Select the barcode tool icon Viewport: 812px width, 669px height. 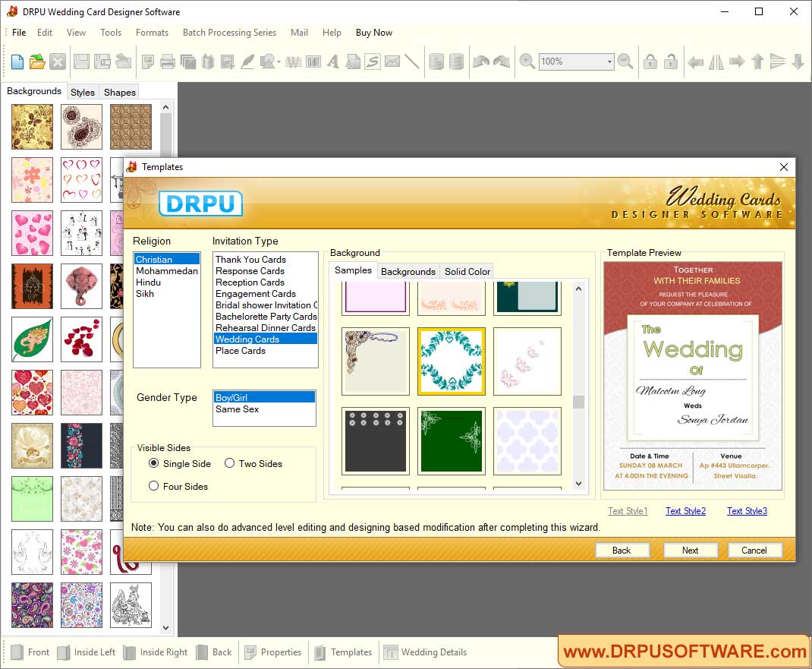313,62
